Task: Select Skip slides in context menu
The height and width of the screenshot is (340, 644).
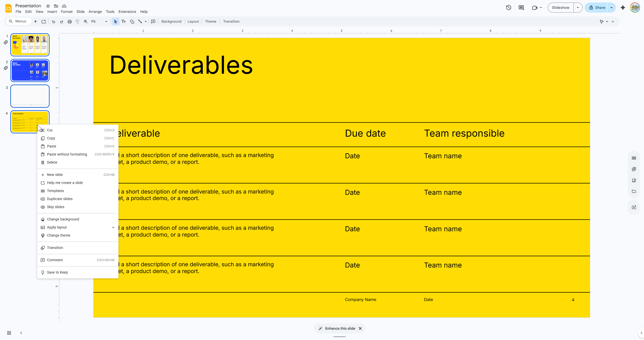Action: tap(78, 207)
